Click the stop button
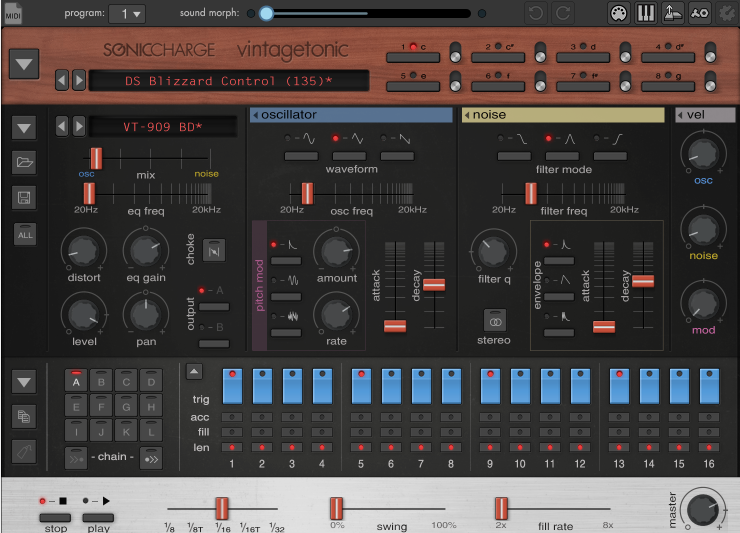The width and height of the screenshot is (740, 533). (55, 518)
